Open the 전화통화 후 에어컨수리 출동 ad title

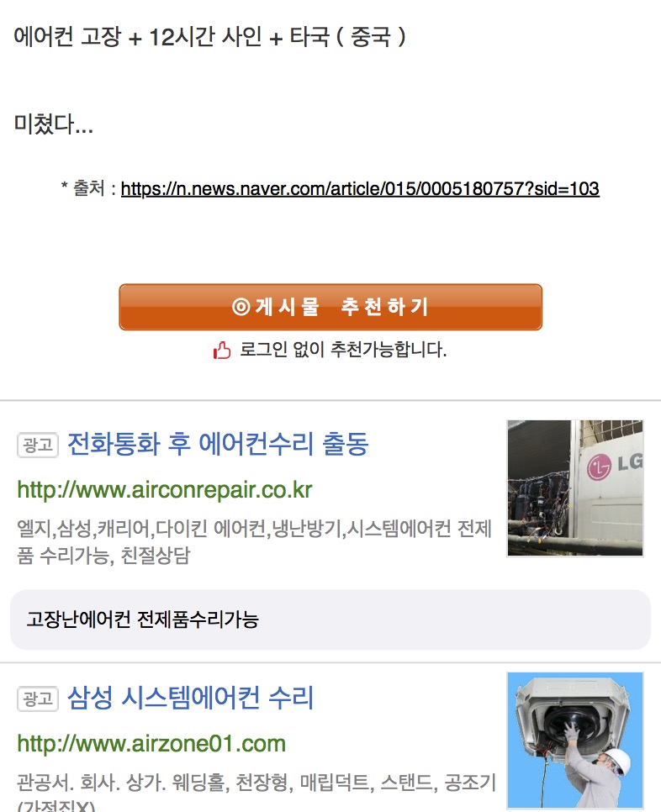tap(218, 444)
